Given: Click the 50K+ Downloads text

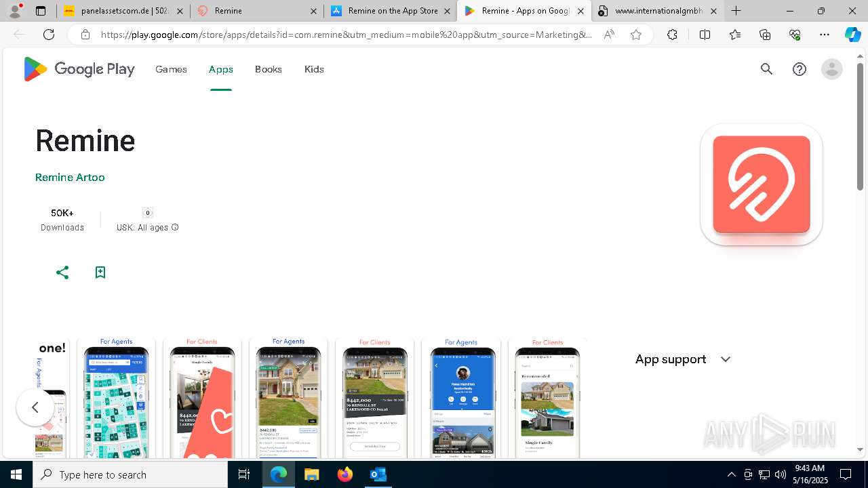Looking at the screenshot, I should 62,220.
